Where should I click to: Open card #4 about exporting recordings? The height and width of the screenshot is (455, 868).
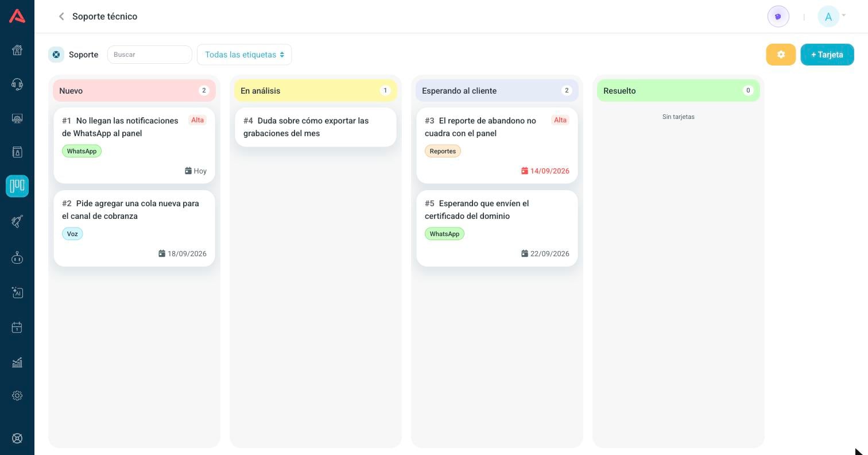click(x=316, y=127)
